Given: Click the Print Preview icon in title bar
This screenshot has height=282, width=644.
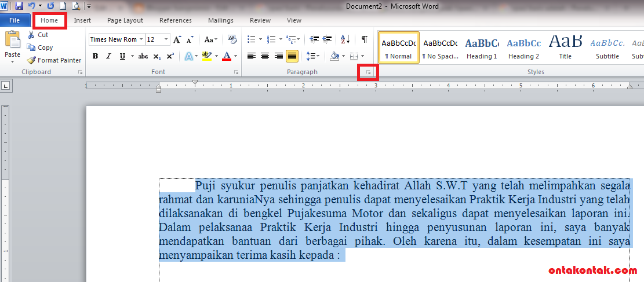Looking at the screenshot, I should (75, 6).
